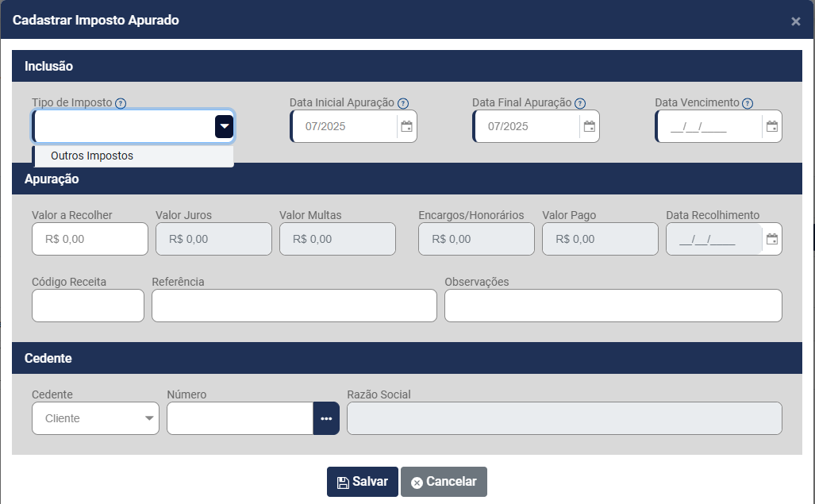Select the Valor Pago field

pos(600,239)
